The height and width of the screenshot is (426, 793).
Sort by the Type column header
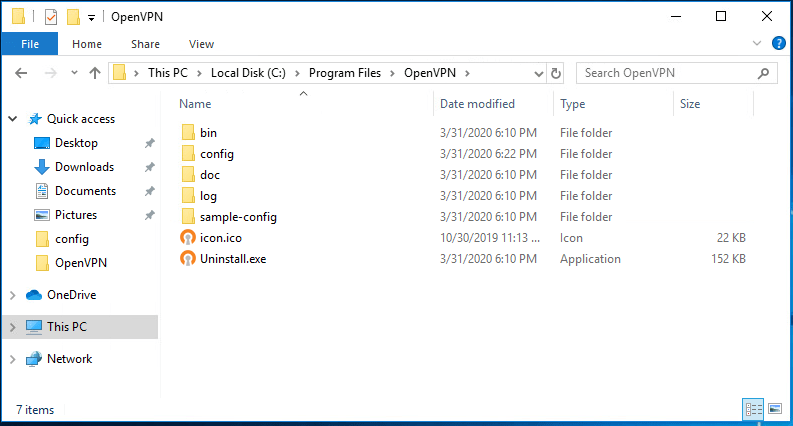572,104
